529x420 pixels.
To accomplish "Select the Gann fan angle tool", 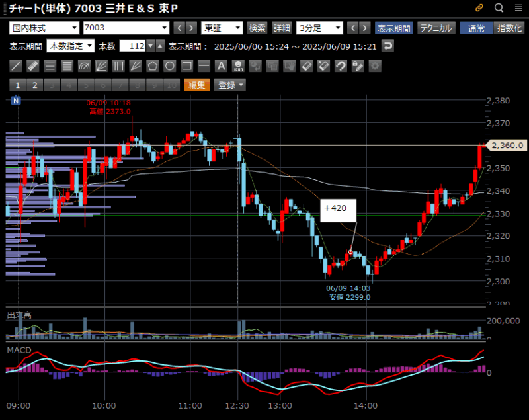I will (136, 65).
